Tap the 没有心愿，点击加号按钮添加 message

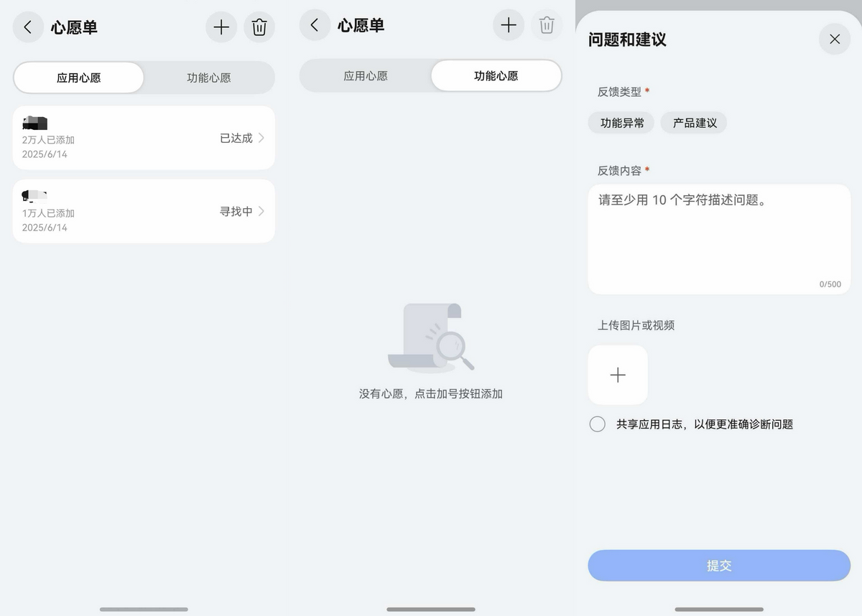(431, 394)
